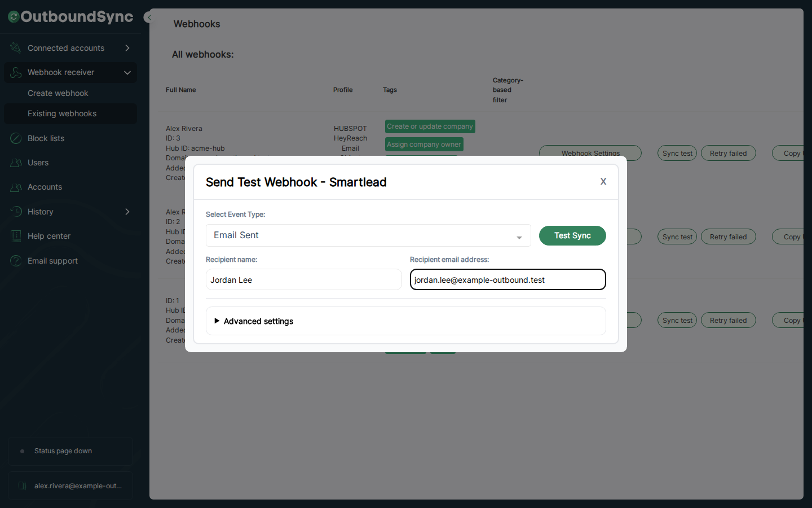
Task: Click the event type dropdown arrow
Action: pyautogui.click(x=519, y=238)
